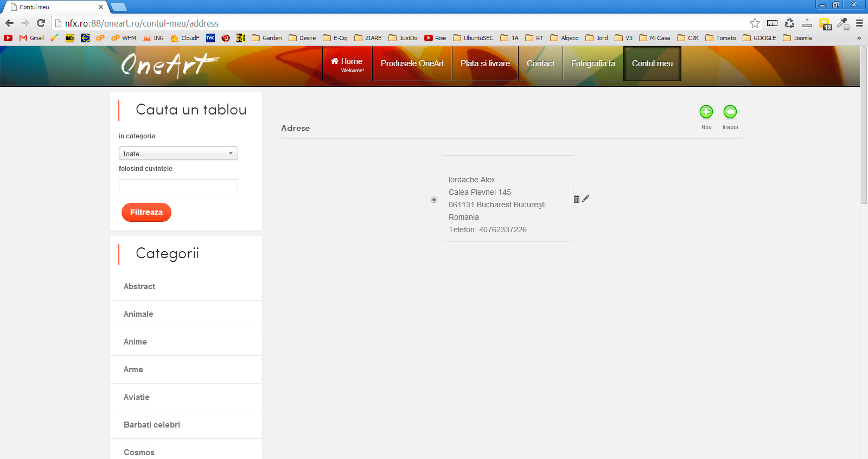Open the Plata si livrare page
Screen dimensions: 868x459
coord(485,64)
